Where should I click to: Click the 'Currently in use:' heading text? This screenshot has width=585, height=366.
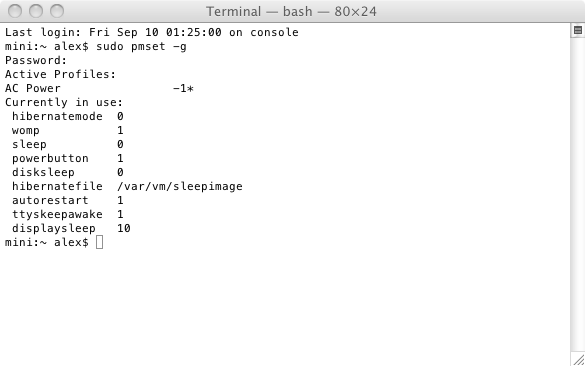64,102
